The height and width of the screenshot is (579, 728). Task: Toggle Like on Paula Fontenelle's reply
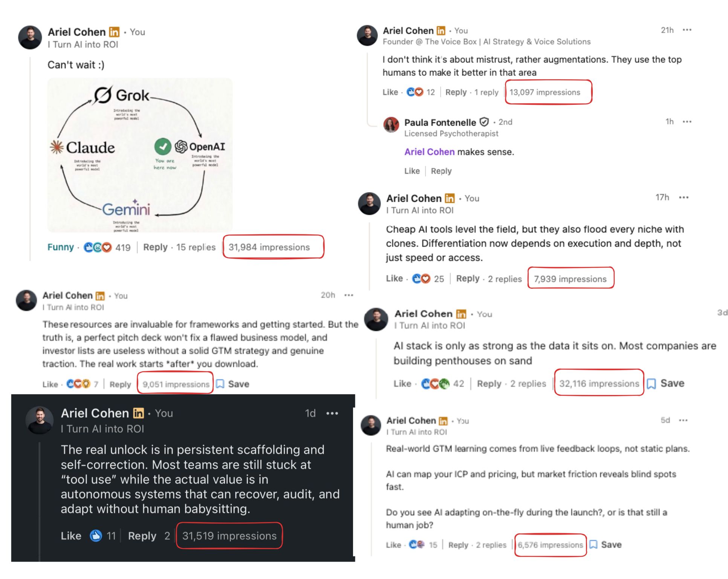[x=412, y=171]
